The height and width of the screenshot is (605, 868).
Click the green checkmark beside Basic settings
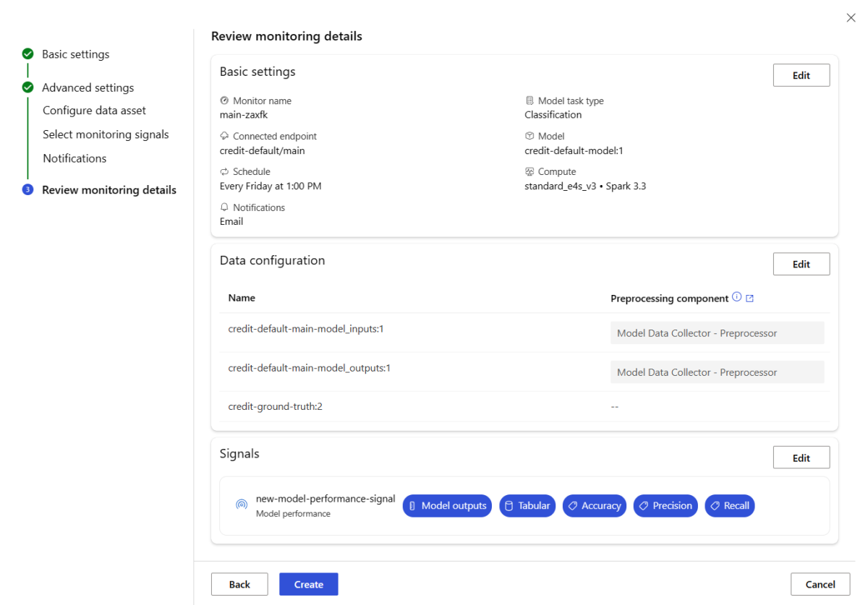point(27,54)
